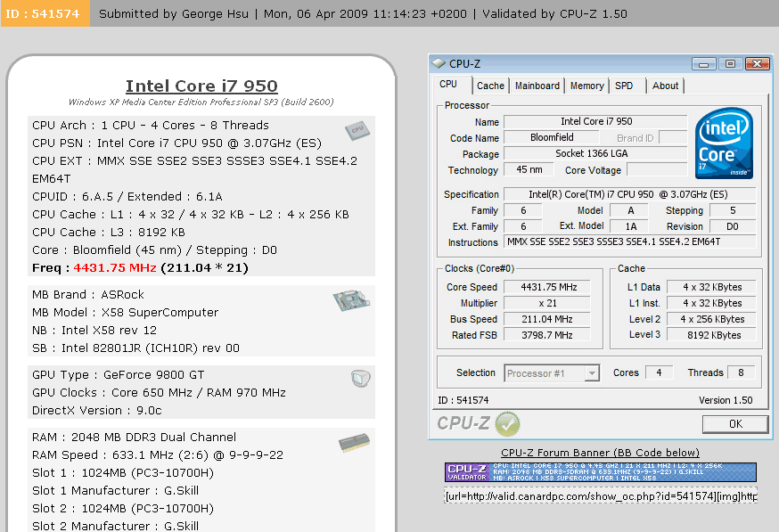Click the orange ID : 541574 badge
Viewport: 779px width, 532px height.
coord(45,13)
